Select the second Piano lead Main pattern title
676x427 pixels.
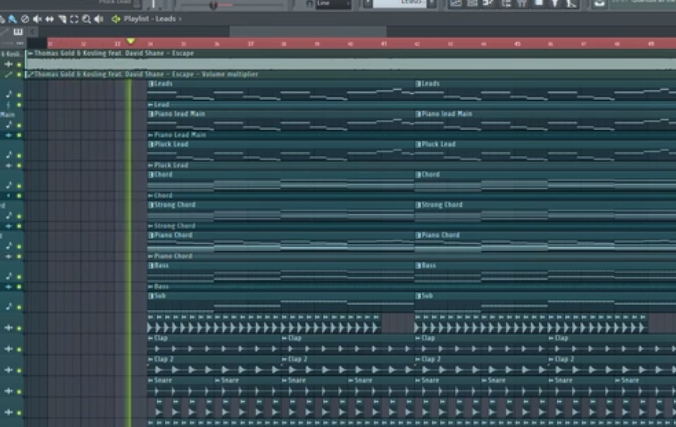pos(447,114)
